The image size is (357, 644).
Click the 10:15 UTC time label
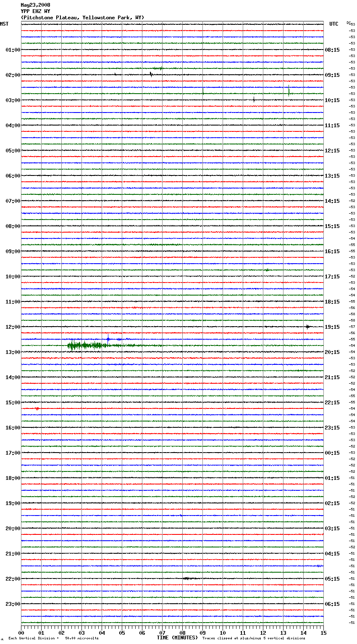pyautogui.click(x=332, y=100)
